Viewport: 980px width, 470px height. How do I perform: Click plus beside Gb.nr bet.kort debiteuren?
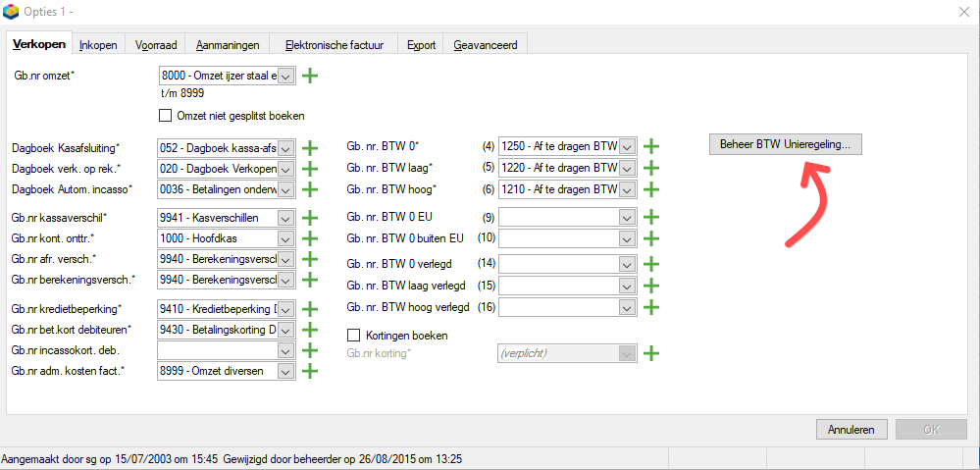(310, 330)
